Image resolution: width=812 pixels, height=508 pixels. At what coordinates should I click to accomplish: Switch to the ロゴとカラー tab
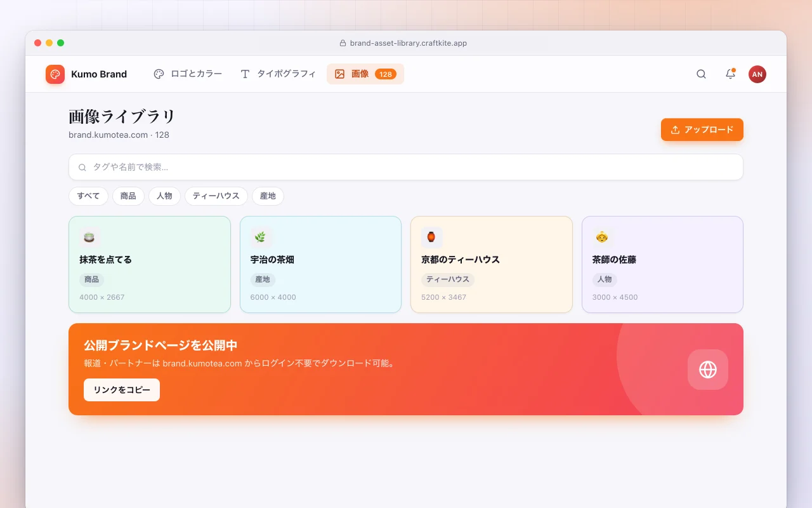tap(188, 74)
